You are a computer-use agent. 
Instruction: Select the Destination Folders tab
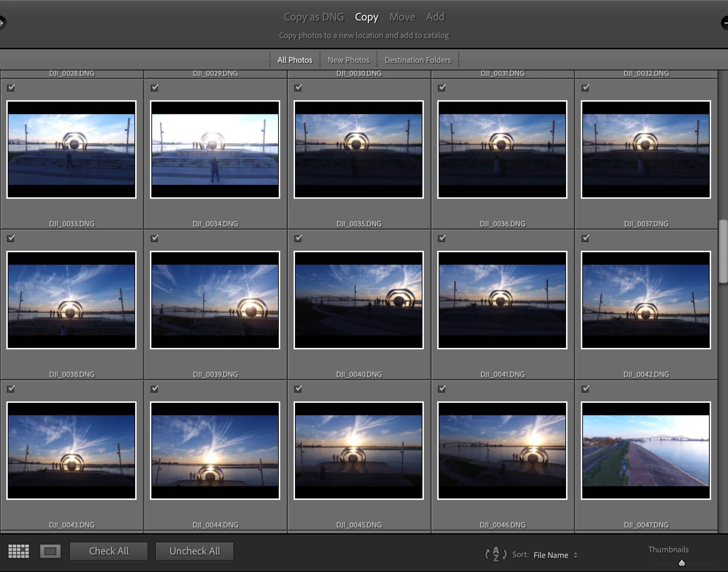(x=418, y=60)
